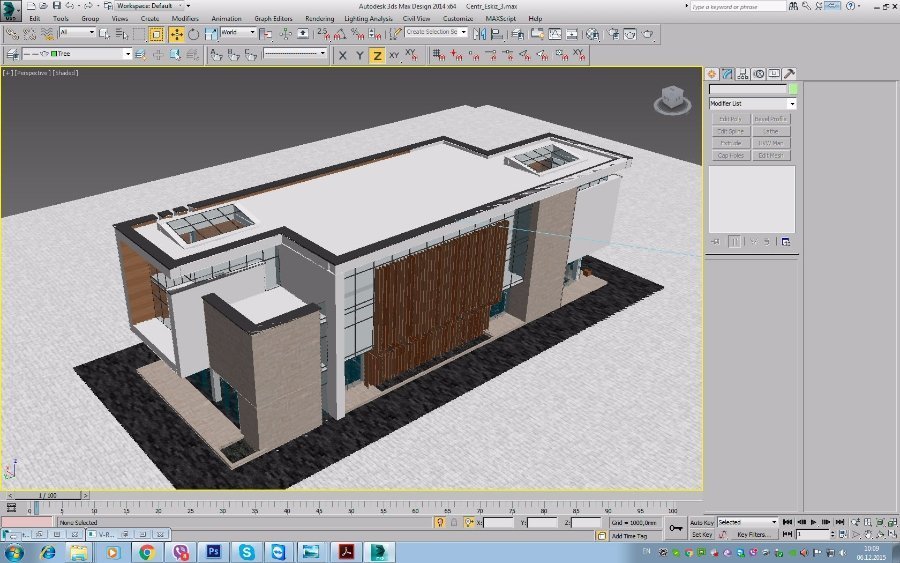The height and width of the screenshot is (563, 900).
Task: Click the Mirror tool icon
Action: (x=479, y=33)
